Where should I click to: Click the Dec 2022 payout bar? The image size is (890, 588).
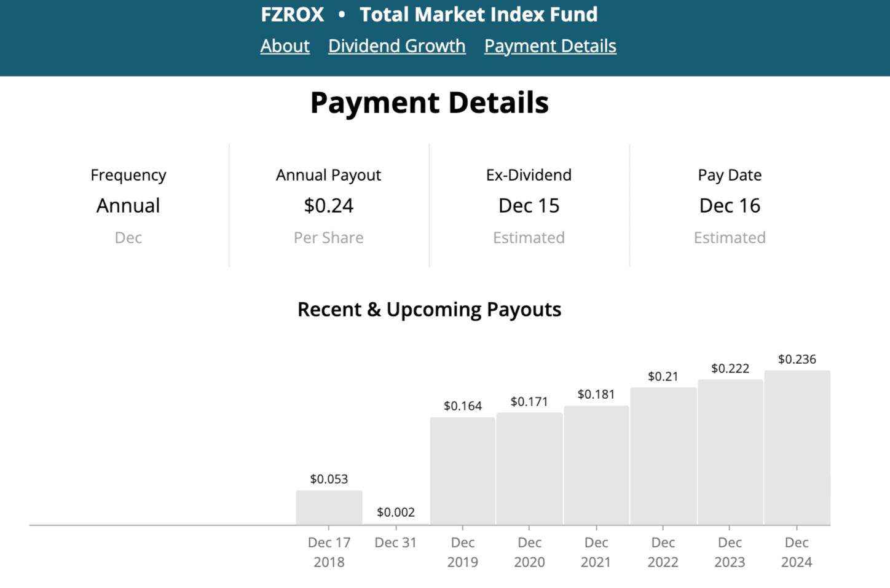point(663,456)
